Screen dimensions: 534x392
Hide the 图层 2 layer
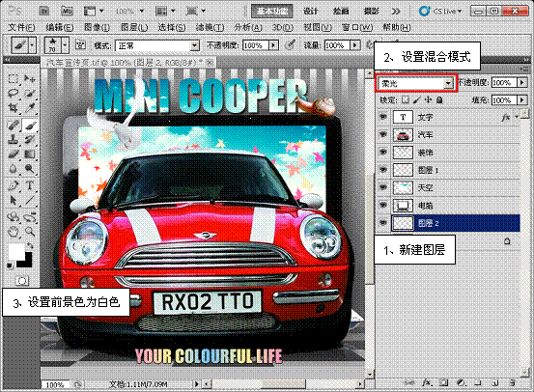[383, 223]
